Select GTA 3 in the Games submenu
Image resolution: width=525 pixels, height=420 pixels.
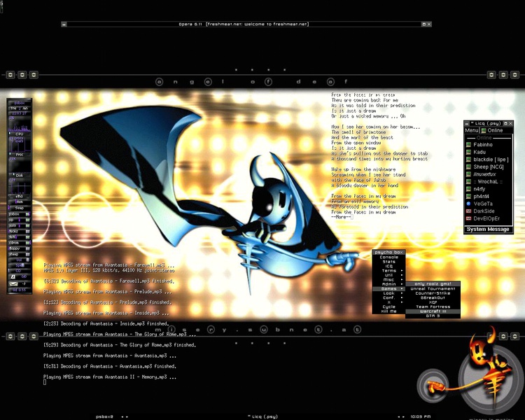tap(433, 316)
